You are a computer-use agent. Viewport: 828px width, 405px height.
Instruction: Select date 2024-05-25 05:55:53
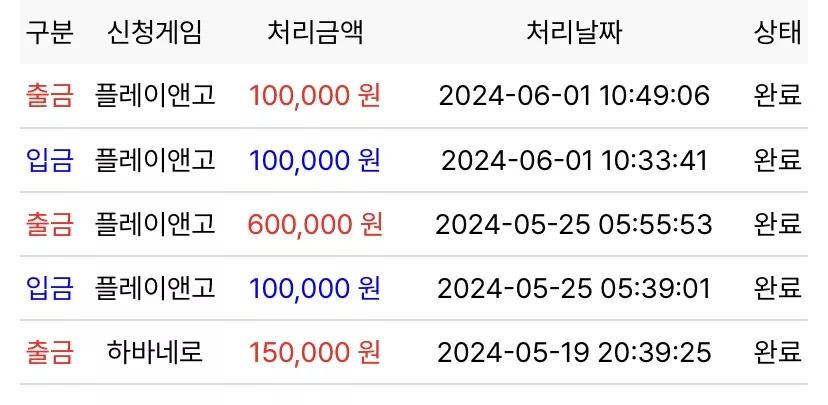click(x=574, y=224)
